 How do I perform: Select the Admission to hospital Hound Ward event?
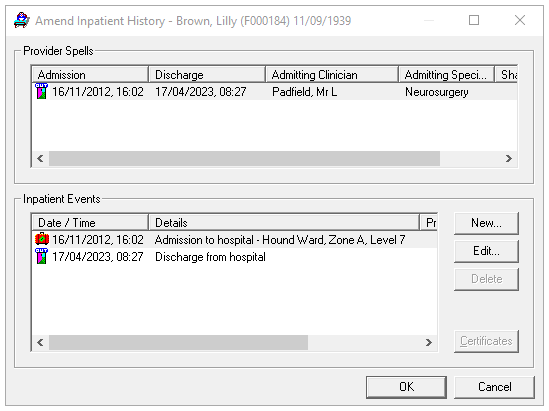tap(235, 240)
